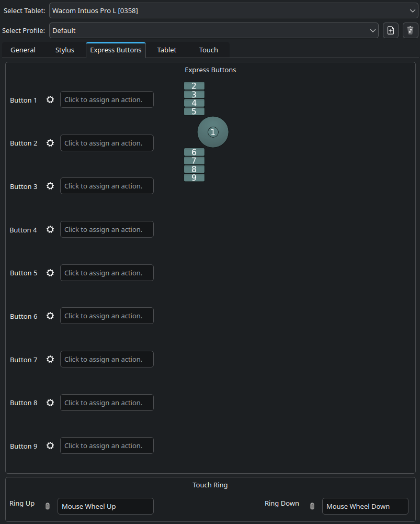Click express key 9 in tablet diagram
This screenshot has width=420, height=524.
(194, 177)
